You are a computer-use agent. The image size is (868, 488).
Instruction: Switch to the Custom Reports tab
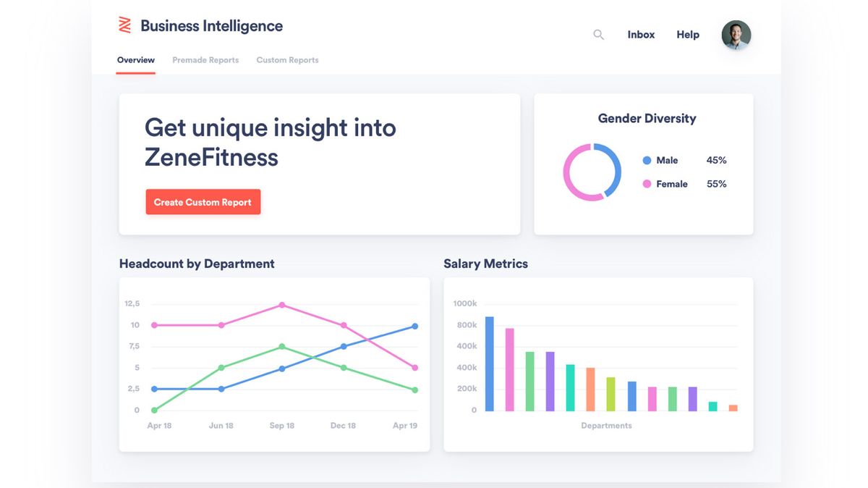coord(287,60)
